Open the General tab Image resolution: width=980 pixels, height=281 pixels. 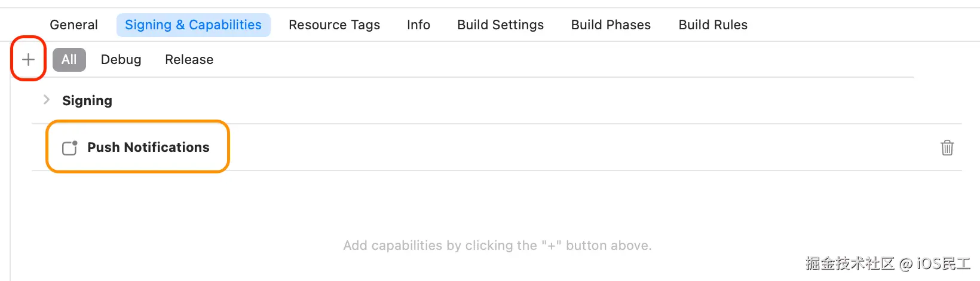tap(73, 25)
